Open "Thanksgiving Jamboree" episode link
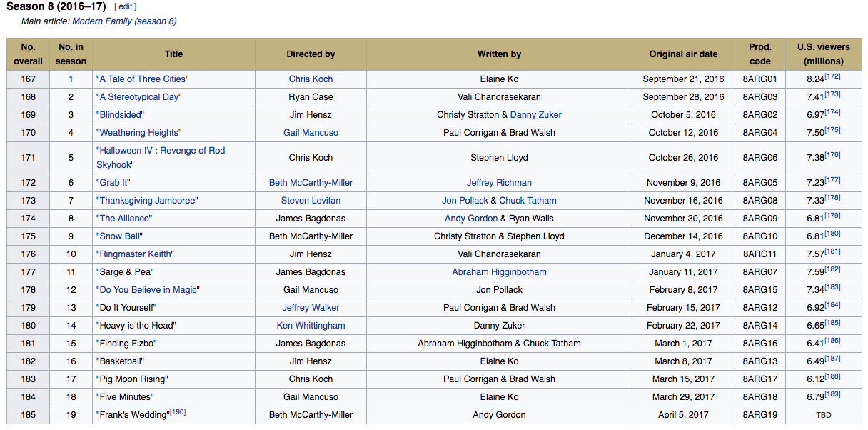Viewport: 868px width, 430px height. click(147, 201)
